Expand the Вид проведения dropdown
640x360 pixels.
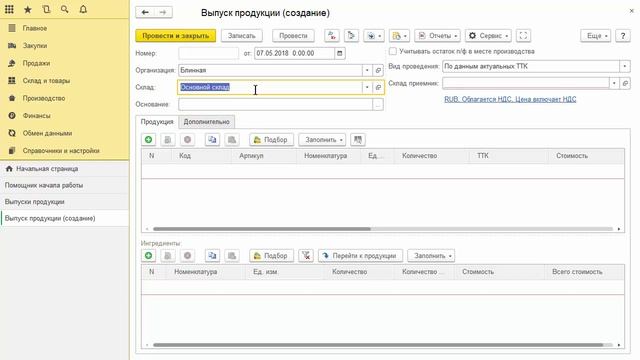pyautogui.click(x=625, y=66)
